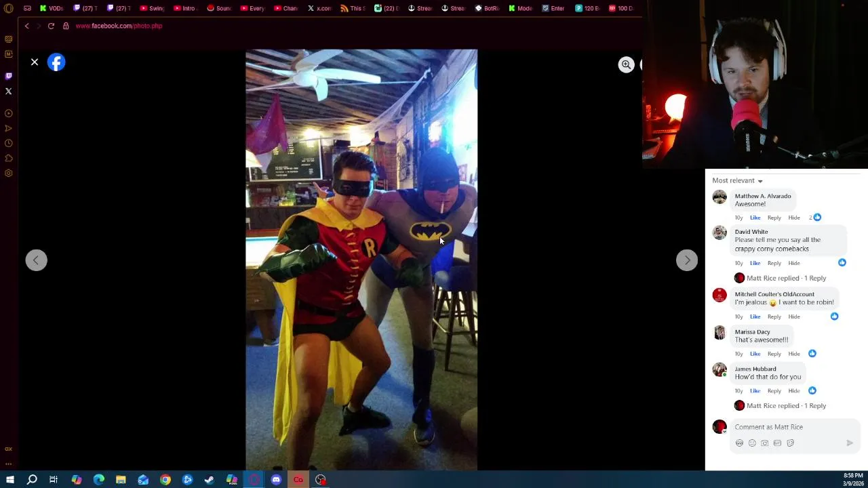Like Mitchell Coulter's OldAccount comment
The height and width of the screenshot is (488, 868).
point(755,317)
